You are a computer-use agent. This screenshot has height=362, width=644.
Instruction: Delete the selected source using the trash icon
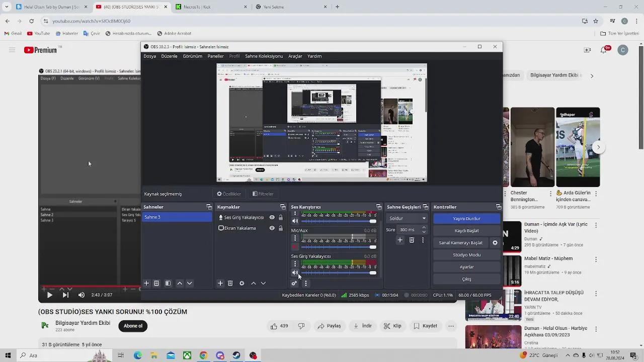coord(230,283)
